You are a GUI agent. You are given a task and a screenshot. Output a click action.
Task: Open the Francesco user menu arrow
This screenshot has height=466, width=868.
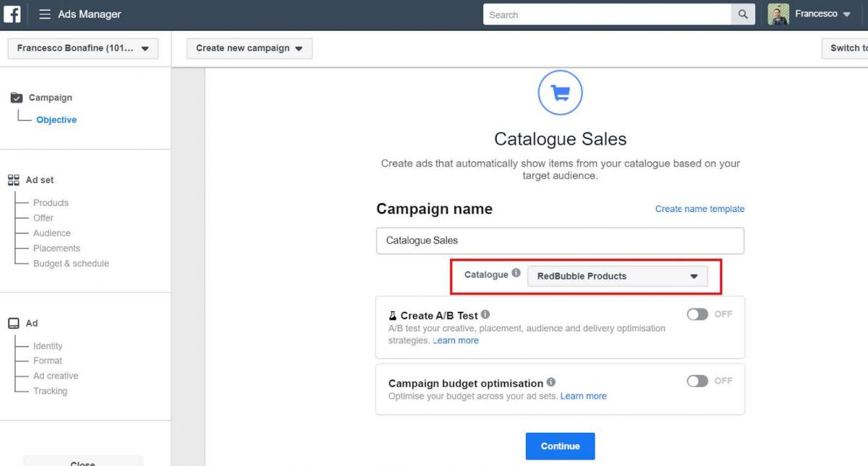pos(847,14)
